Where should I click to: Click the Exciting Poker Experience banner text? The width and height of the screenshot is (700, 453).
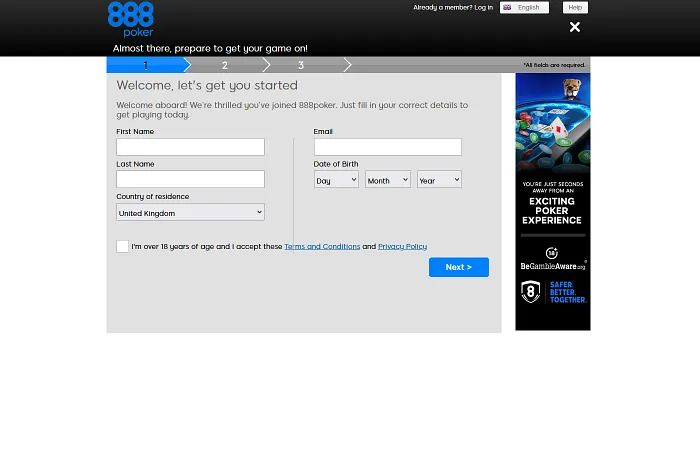[552, 211]
